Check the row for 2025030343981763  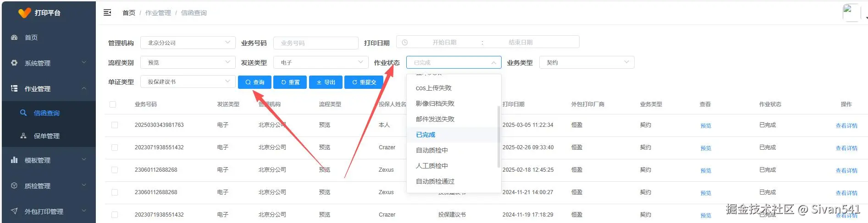tap(115, 125)
